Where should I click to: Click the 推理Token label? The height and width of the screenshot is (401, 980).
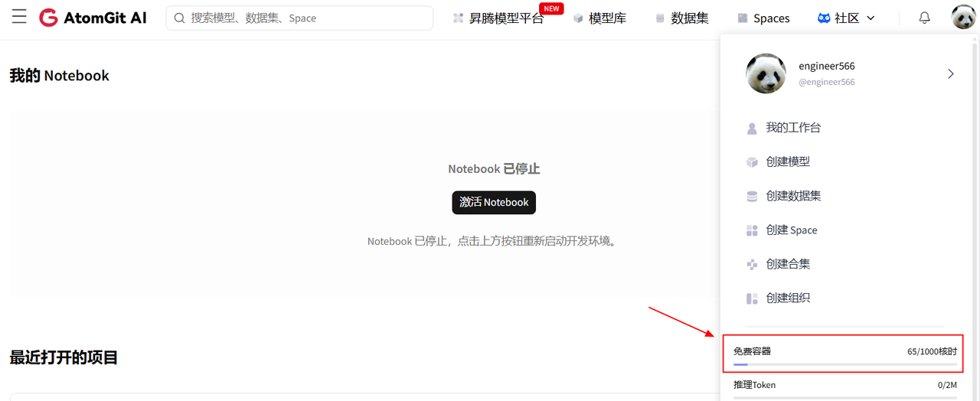[x=754, y=385]
